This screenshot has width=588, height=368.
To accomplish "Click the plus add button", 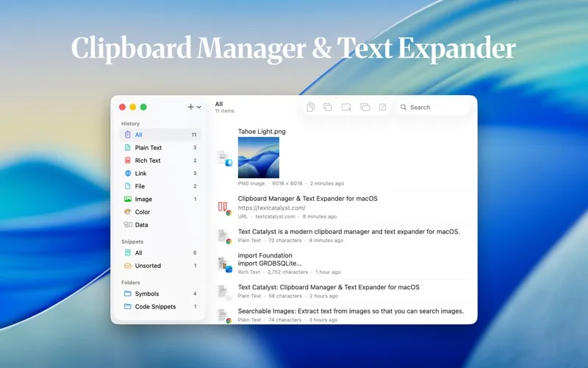I will tap(190, 107).
